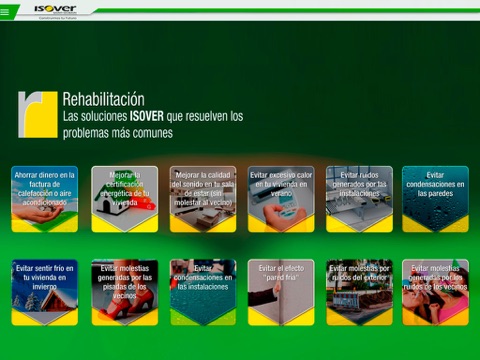Click the green header bar line
This screenshot has width=480, height=360.
pyautogui.click(x=287, y=11)
